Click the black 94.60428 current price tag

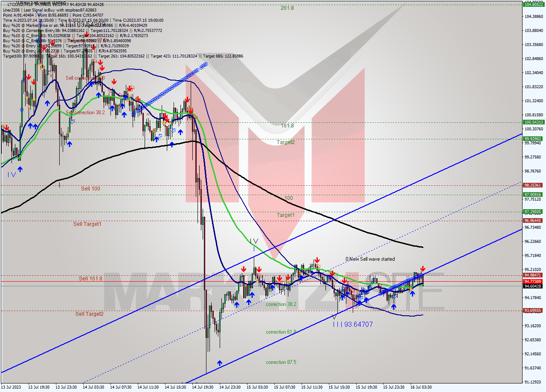tap(533, 286)
